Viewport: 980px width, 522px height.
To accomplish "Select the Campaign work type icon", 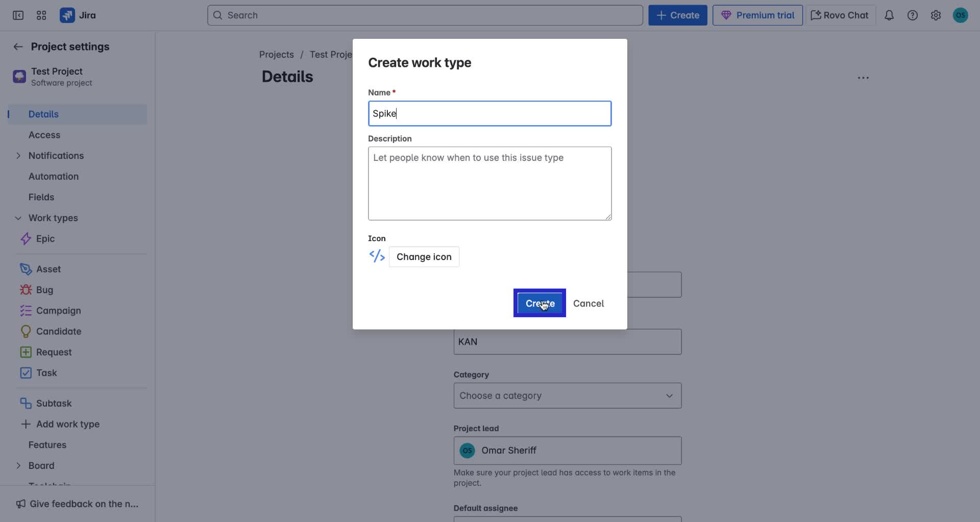I will point(25,311).
